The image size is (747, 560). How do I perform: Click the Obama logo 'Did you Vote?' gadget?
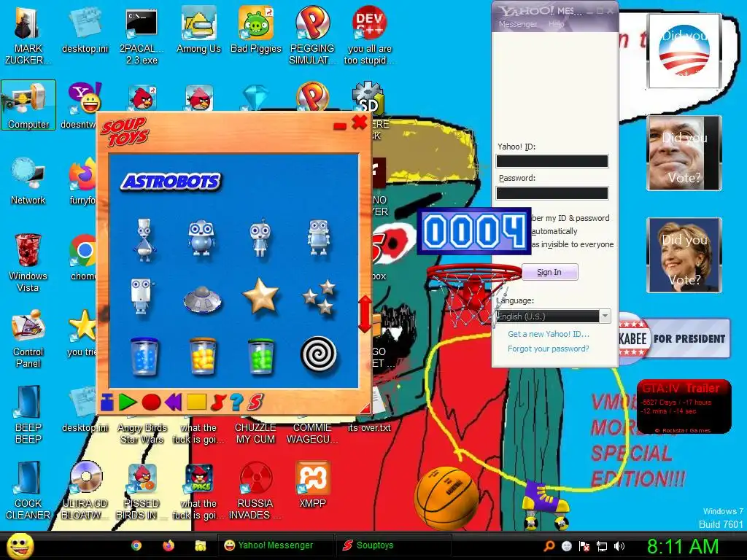pos(684,51)
